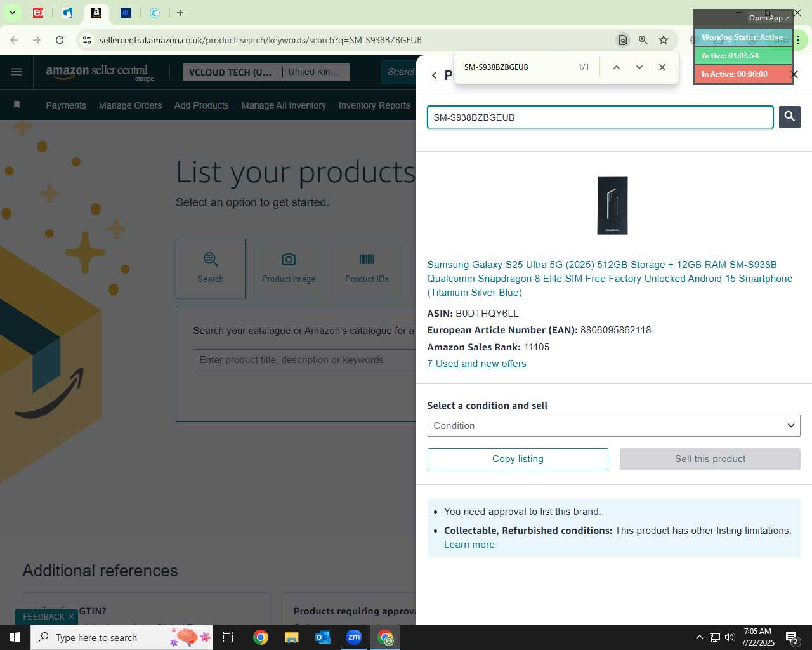The image size is (812, 650).
Task: Show hidden system tray icons
Action: 699,637
